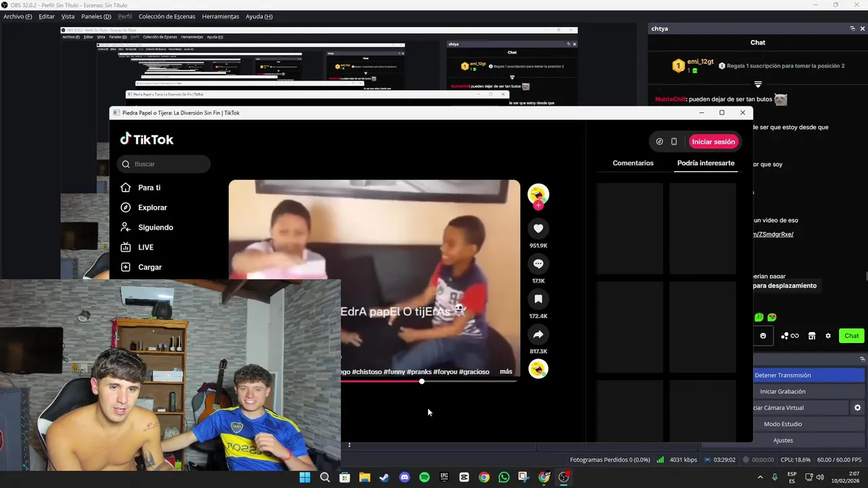Screen dimensions: 868x488
Task: Like the video with heart icon
Action: (538, 228)
